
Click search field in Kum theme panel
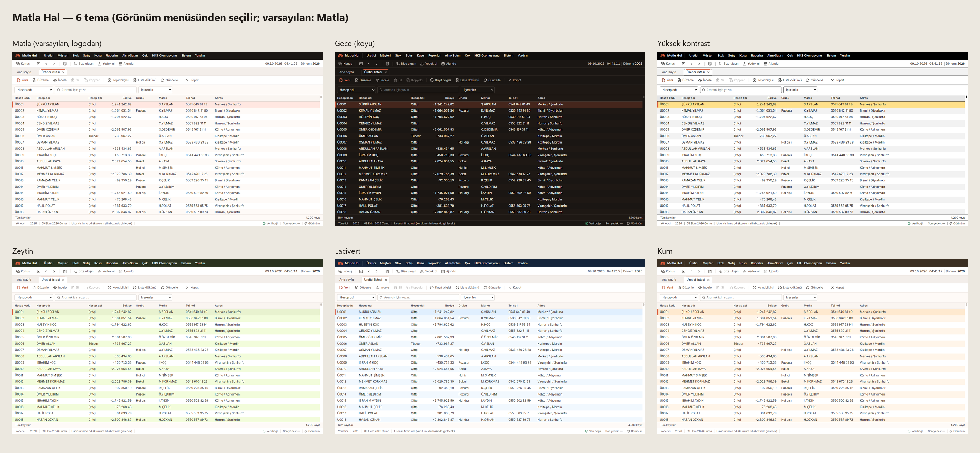[x=741, y=297]
